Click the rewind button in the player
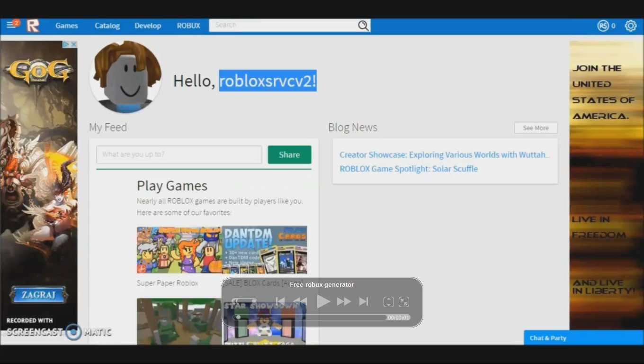 click(x=301, y=301)
